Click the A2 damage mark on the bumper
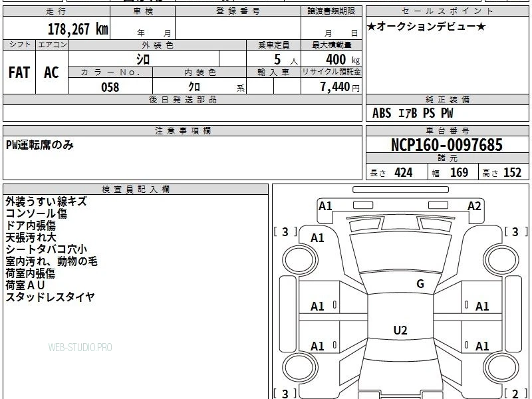The width and height of the screenshot is (532, 399). [474, 206]
